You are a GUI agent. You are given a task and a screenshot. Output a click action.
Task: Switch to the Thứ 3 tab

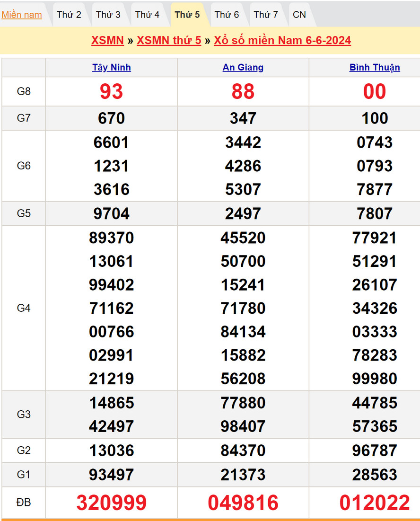coord(108,15)
